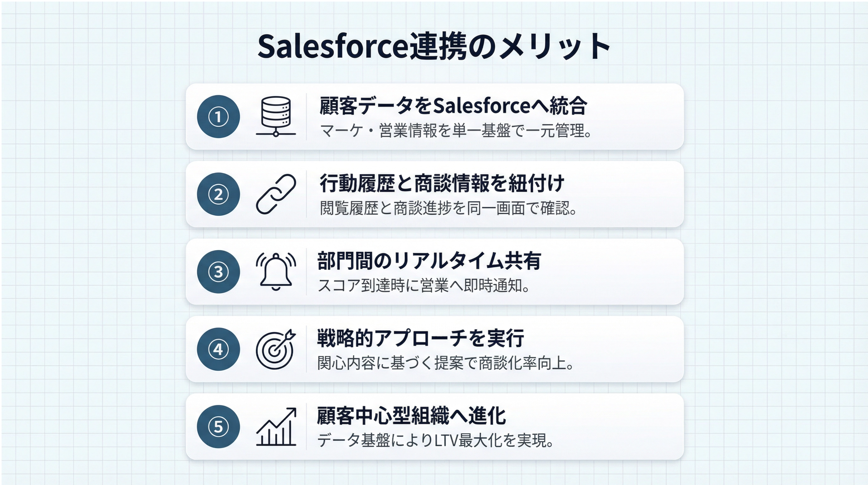This screenshot has height=485, width=868.
Task: Click the chain link icon
Action: 276,194
